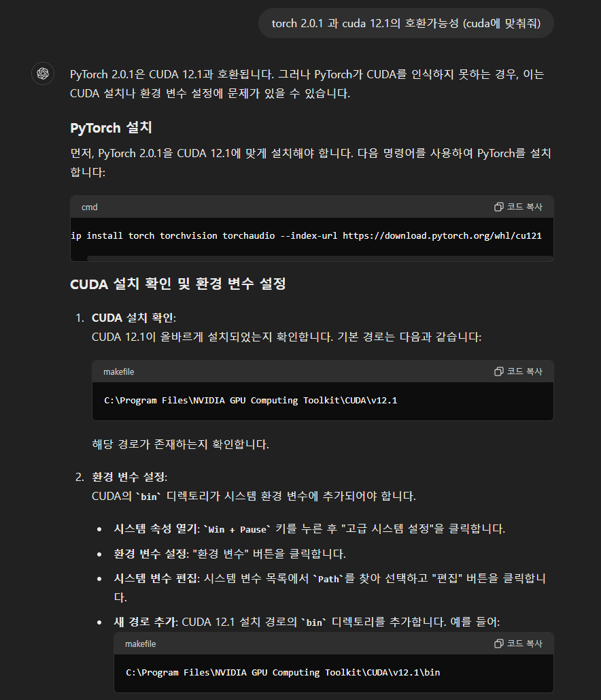The height and width of the screenshot is (700, 601).
Task: Click the first 'makefile' language label
Action: click(x=119, y=372)
